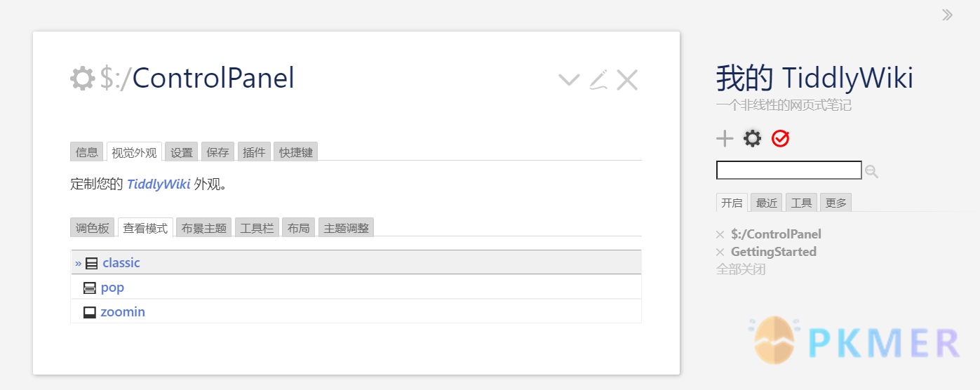The width and height of the screenshot is (980, 390).
Task: Close GettingStarted in the open list
Action: point(720,252)
